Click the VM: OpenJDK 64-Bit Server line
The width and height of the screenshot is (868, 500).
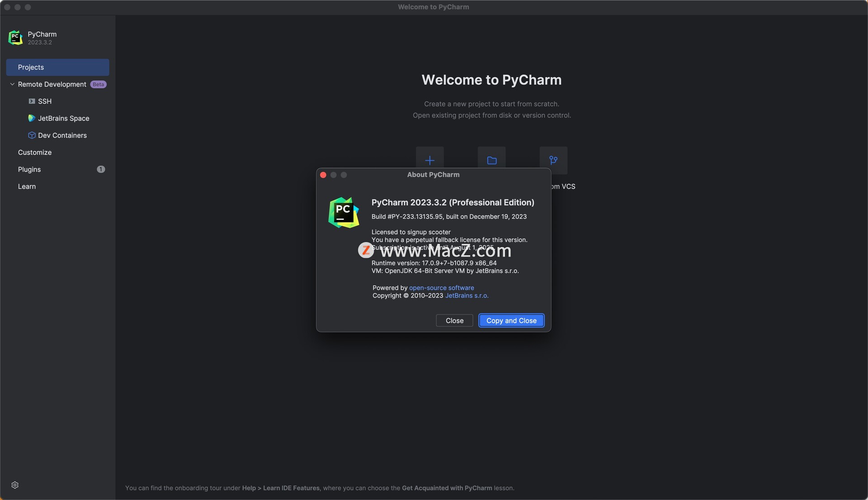445,271
